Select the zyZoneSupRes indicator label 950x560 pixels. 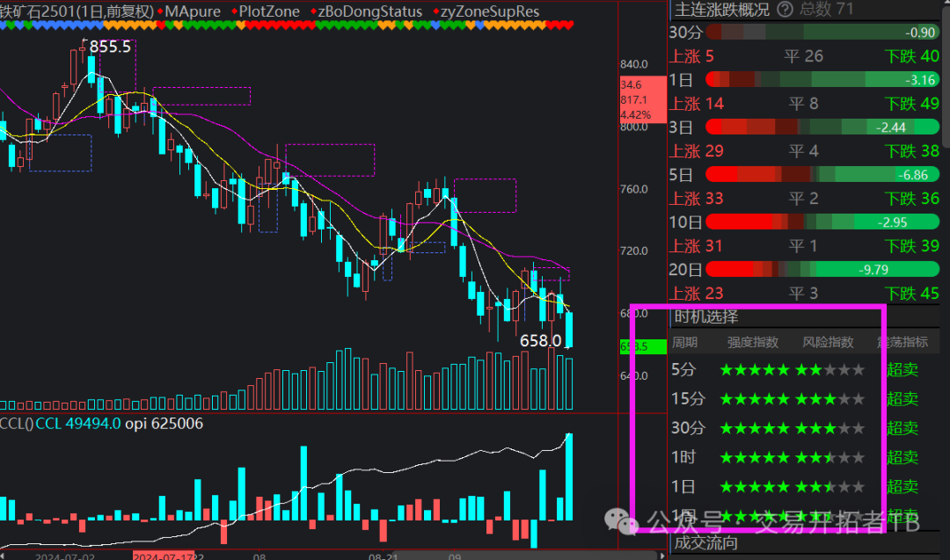(x=490, y=11)
